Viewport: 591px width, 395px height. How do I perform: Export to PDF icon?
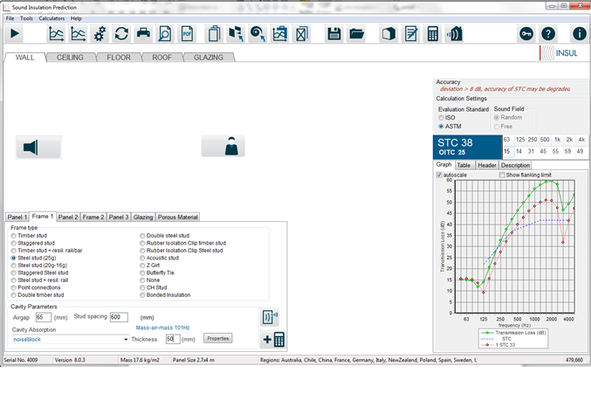tap(187, 34)
